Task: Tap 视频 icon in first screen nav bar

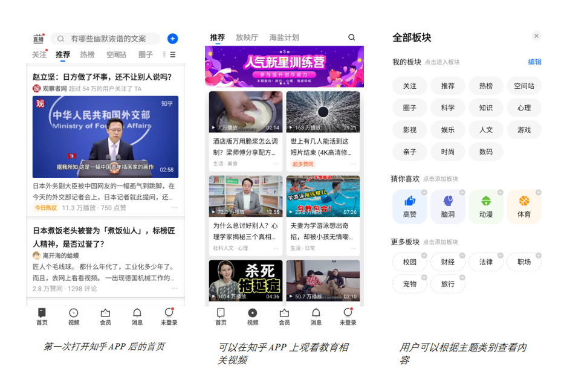Action: point(74,316)
